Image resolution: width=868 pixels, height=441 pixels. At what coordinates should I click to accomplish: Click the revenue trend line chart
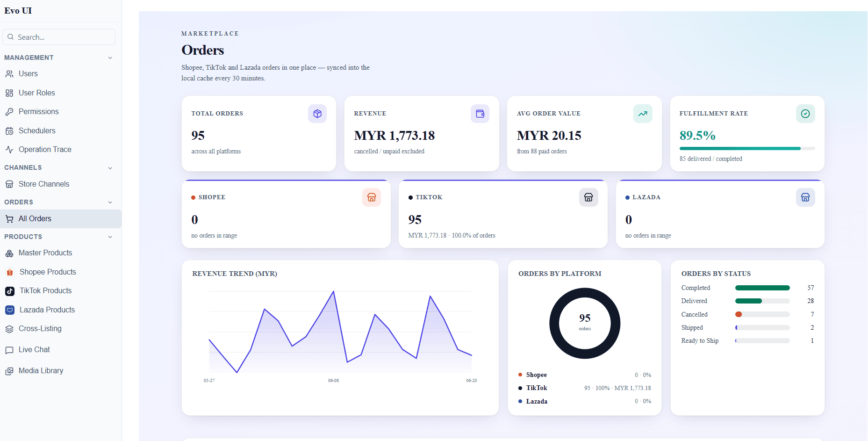(x=340, y=332)
